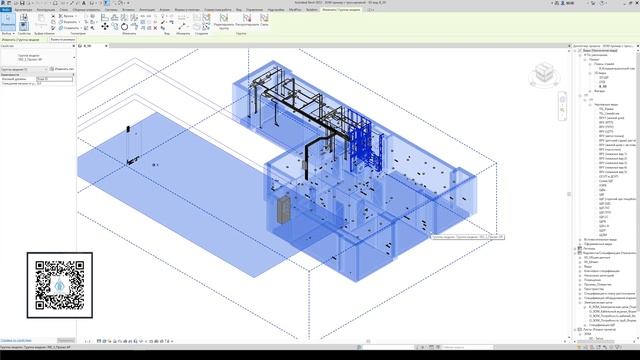The width and height of the screenshot is (640, 360).
Task: Click Активизировать размеры on options bar
Action: tap(63, 40)
